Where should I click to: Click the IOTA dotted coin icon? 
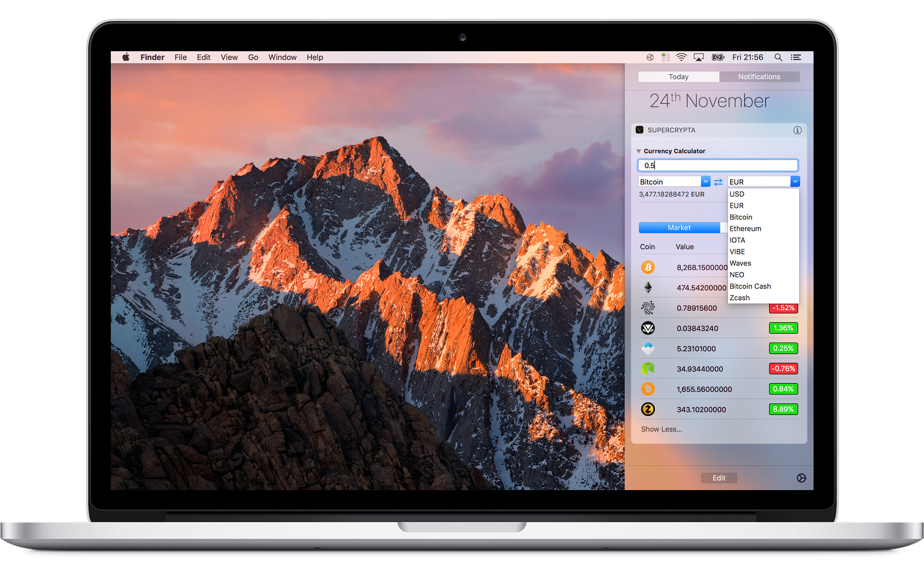pos(648,308)
